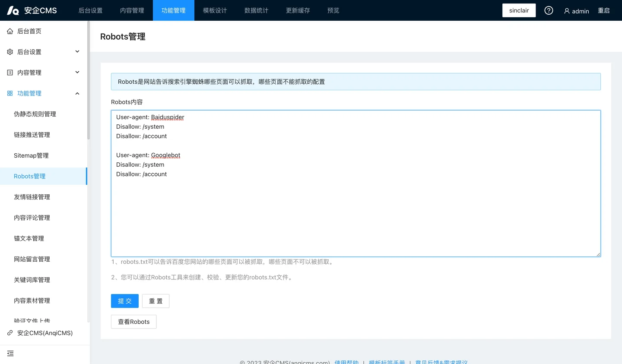The height and width of the screenshot is (364, 622).
Task: Click 预览 in top navigation
Action: tap(333, 10)
